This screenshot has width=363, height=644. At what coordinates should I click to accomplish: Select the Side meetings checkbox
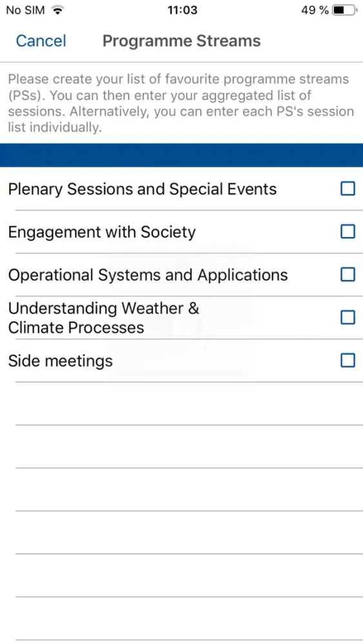(348, 361)
